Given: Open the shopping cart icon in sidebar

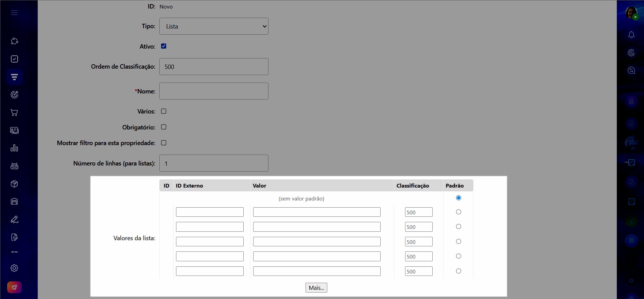Looking at the screenshot, I should coord(14,112).
